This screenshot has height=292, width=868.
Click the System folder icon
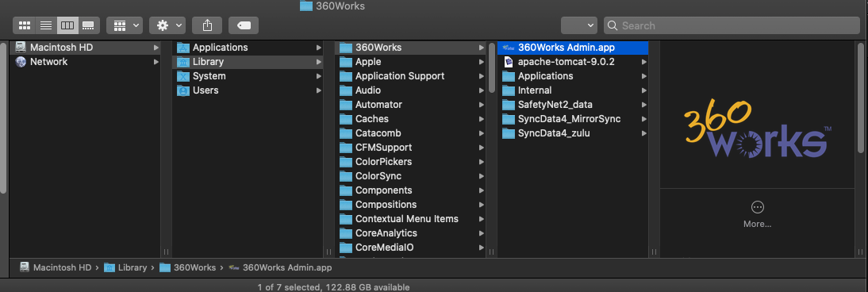click(183, 76)
